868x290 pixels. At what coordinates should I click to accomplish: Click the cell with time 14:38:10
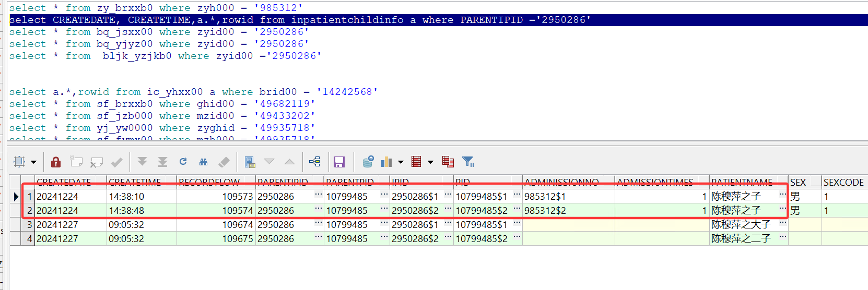(x=142, y=197)
